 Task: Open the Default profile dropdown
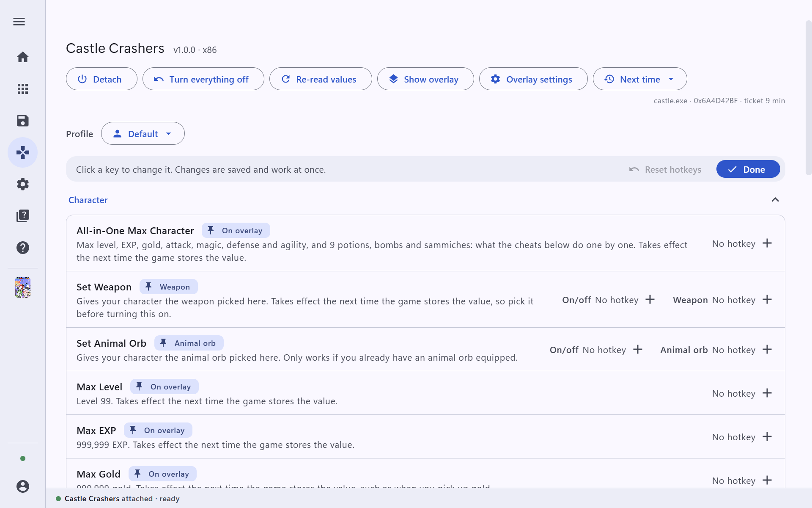pyautogui.click(x=143, y=134)
